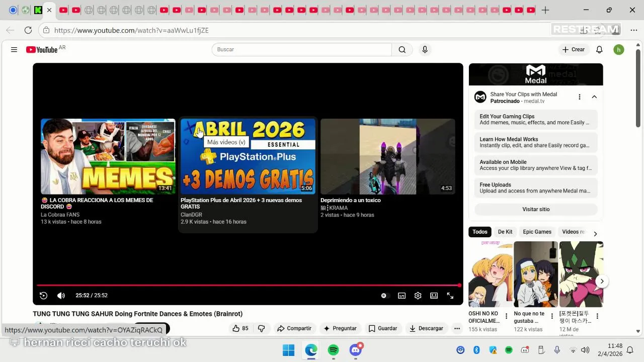Click the ClanDGR channel name
Image resolution: width=644 pixels, height=362 pixels.
(191, 215)
